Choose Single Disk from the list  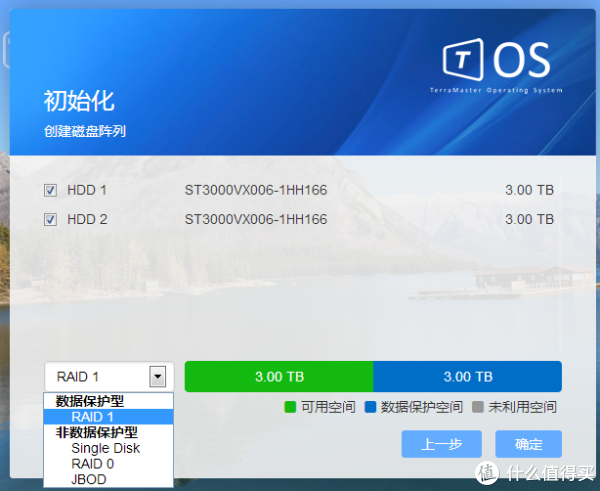[x=105, y=448]
